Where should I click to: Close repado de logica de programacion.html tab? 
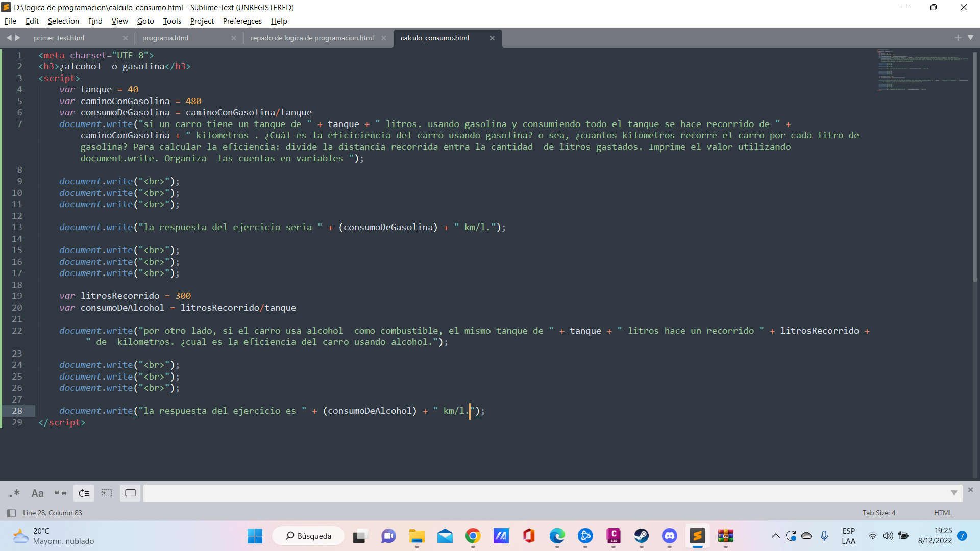384,38
